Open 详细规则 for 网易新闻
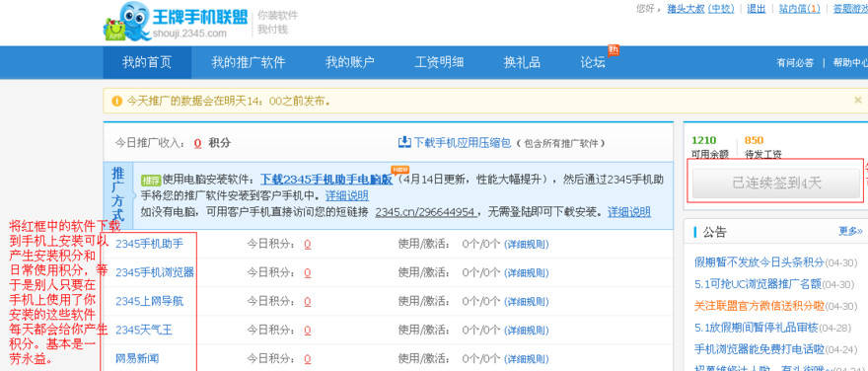The image size is (868, 371). point(526,359)
